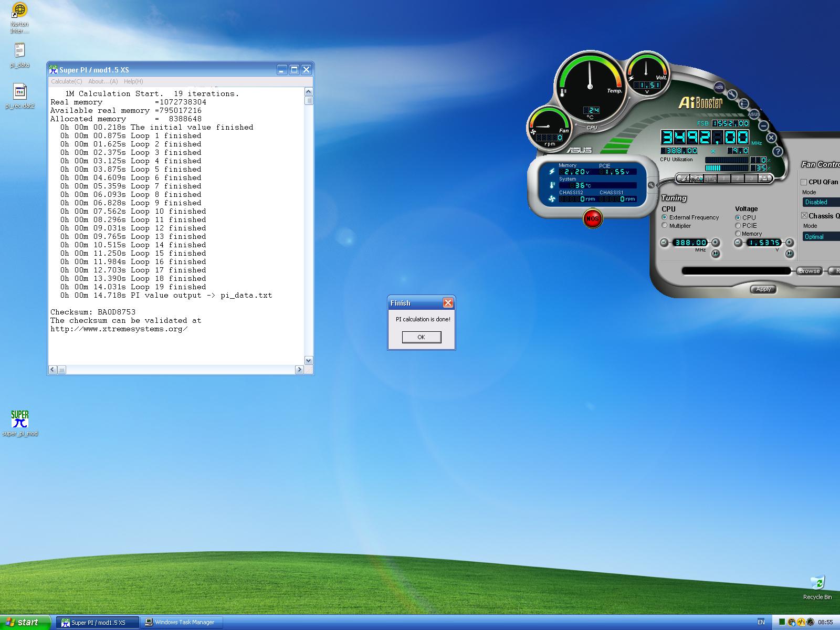
Task: Click Super PI vertical scrollbar down arrow
Action: click(309, 361)
